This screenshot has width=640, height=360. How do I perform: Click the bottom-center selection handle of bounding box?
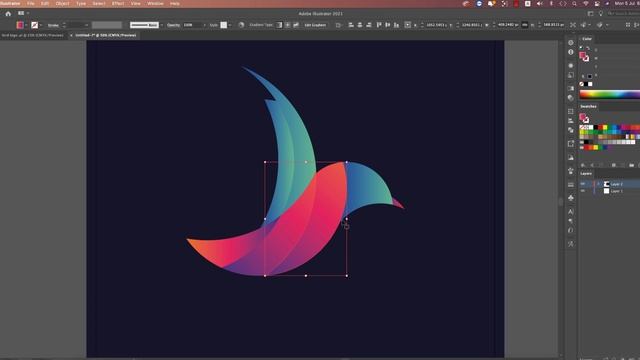(306, 276)
